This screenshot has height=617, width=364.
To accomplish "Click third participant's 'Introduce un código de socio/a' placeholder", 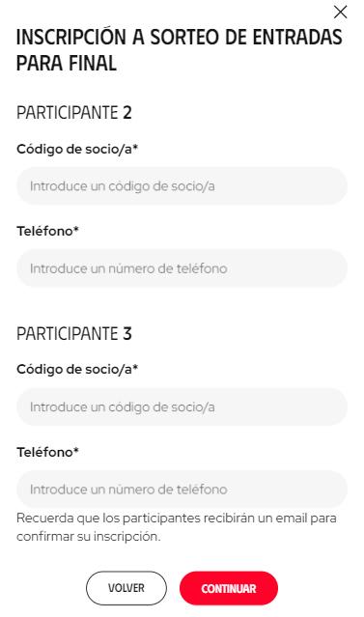I will pyautogui.click(x=123, y=407).
